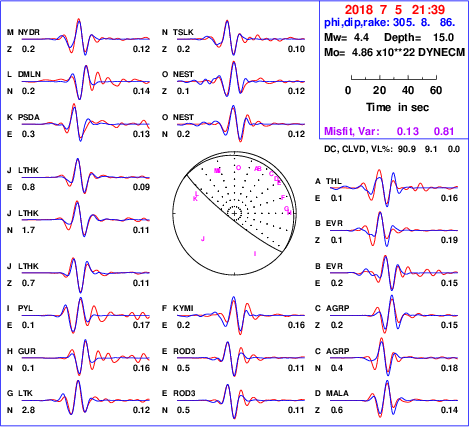Click station marker J on focal sphere
Image resolution: width=469 pixels, height=427 pixels.
click(x=203, y=239)
